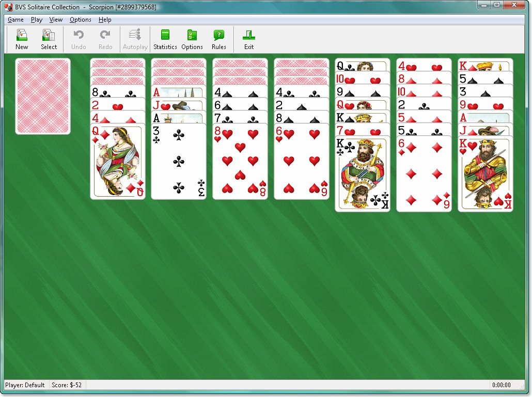532x397 pixels.
Task: Open the Help menu
Action: [x=105, y=20]
